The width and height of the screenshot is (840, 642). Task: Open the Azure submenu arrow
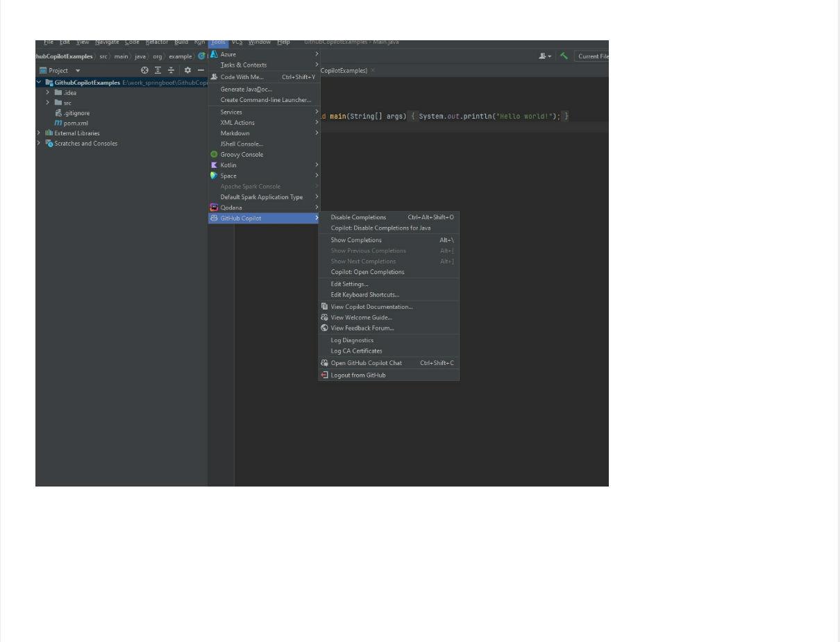[317, 54]
